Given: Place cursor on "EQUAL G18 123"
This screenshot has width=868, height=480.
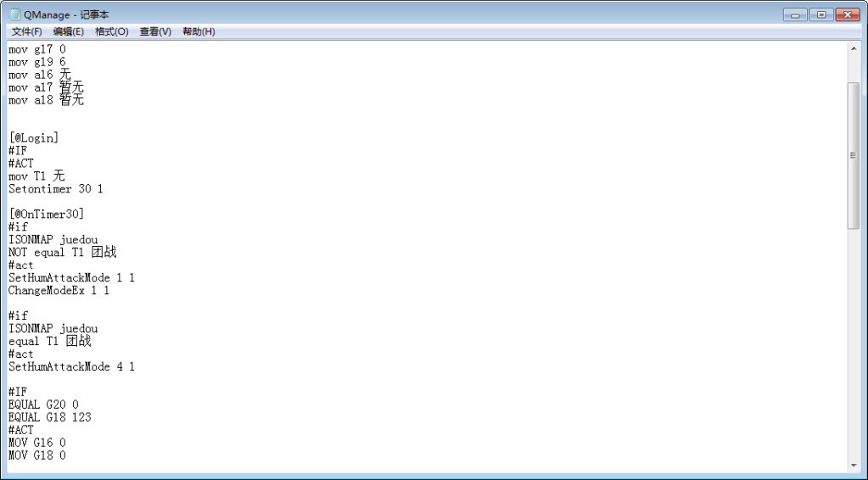Looking at the screenshot, I should point(50,418).
